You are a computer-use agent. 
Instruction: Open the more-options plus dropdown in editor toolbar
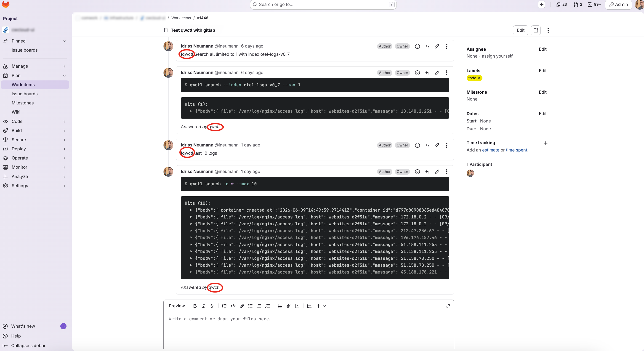tap(321, 306)
